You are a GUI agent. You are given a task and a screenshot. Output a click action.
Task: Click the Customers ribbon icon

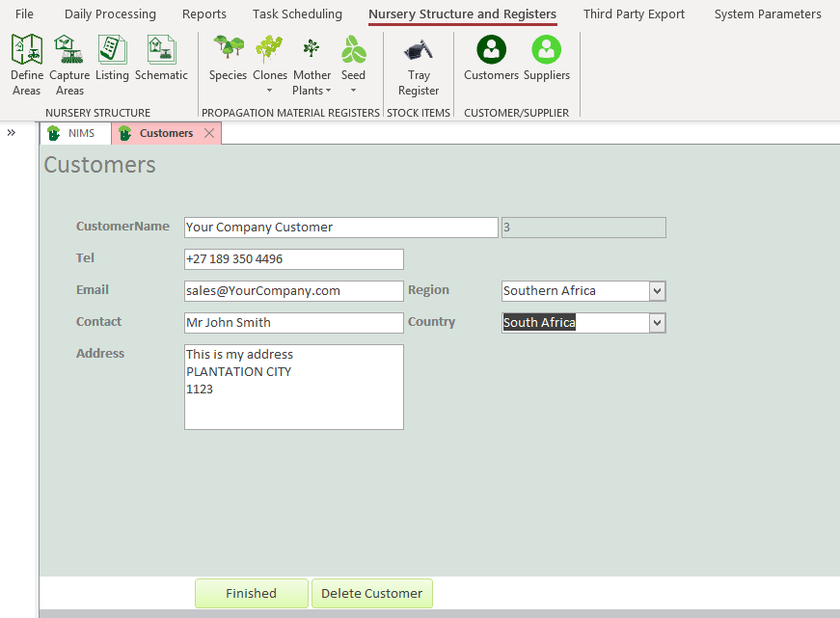[x=491, y=58]
